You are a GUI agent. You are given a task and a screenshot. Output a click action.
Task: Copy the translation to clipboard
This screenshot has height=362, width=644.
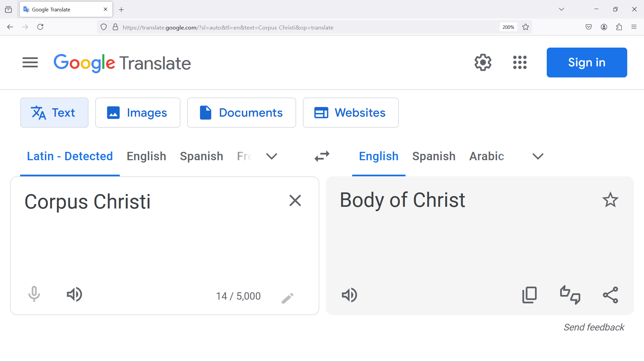pyautogui.click(x=530, y=295)
